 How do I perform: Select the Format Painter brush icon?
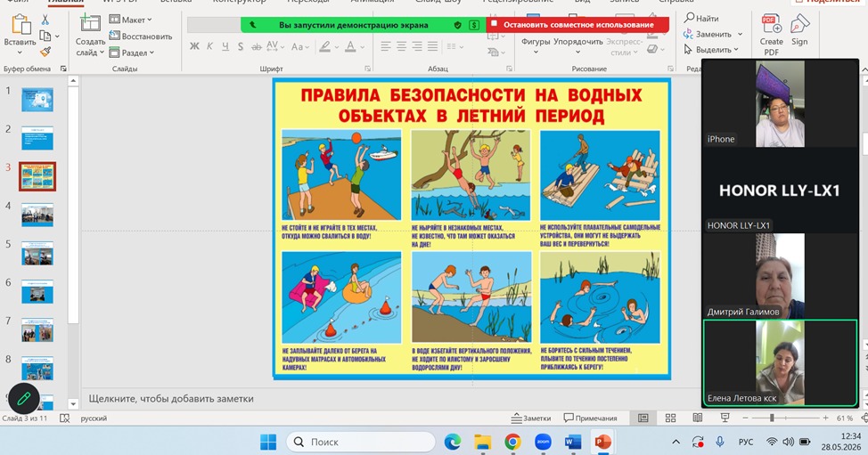click(45, 52)
